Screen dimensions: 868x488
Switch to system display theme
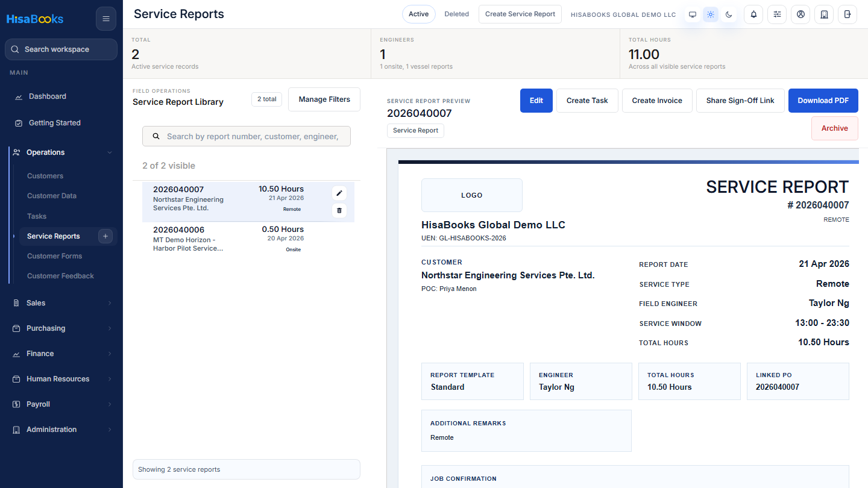(693, 14)
